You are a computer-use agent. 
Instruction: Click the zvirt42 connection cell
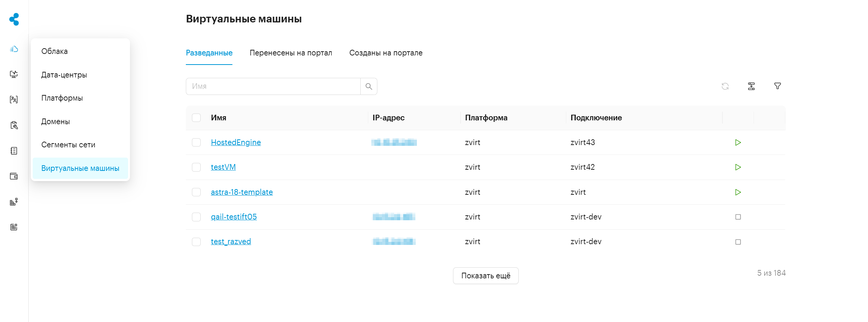click(583, 167)
